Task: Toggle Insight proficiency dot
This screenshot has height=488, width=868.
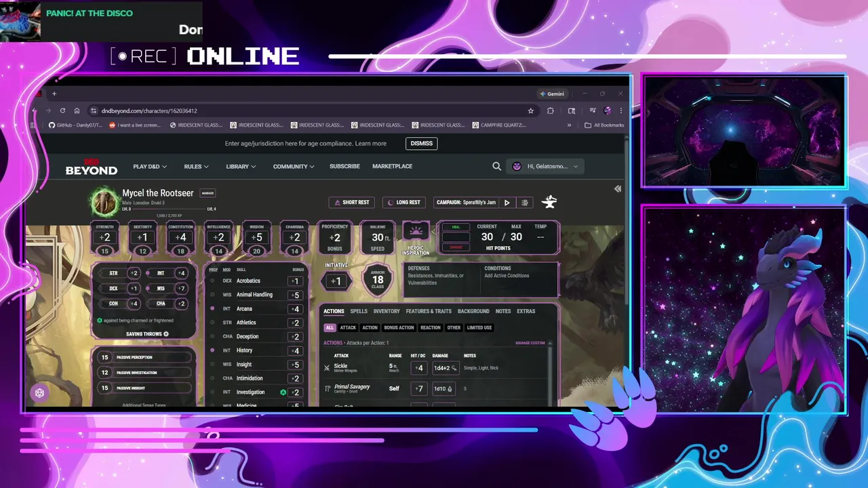Action: (212, 365)
